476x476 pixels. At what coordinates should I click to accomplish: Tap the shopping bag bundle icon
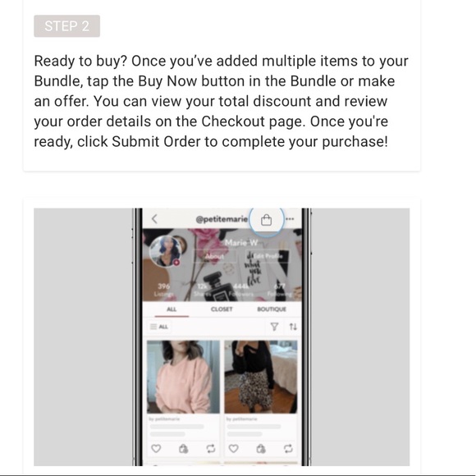pos(266,220)
